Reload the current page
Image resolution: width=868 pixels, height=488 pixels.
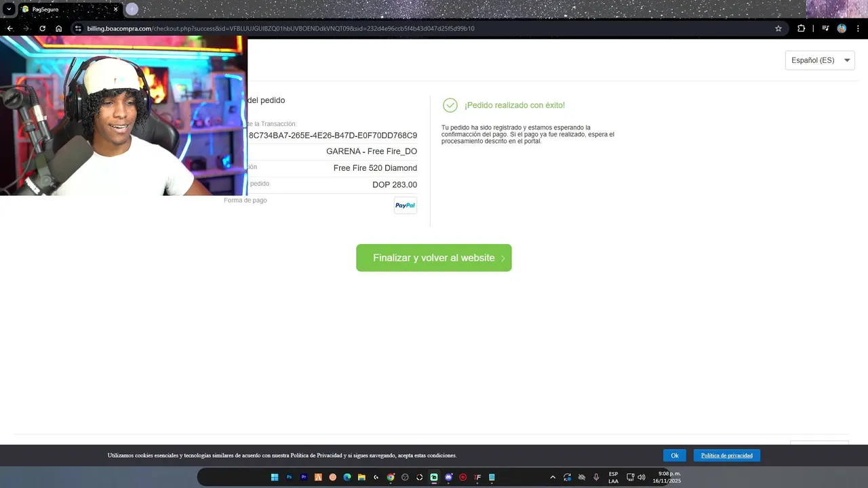[42, 28]
